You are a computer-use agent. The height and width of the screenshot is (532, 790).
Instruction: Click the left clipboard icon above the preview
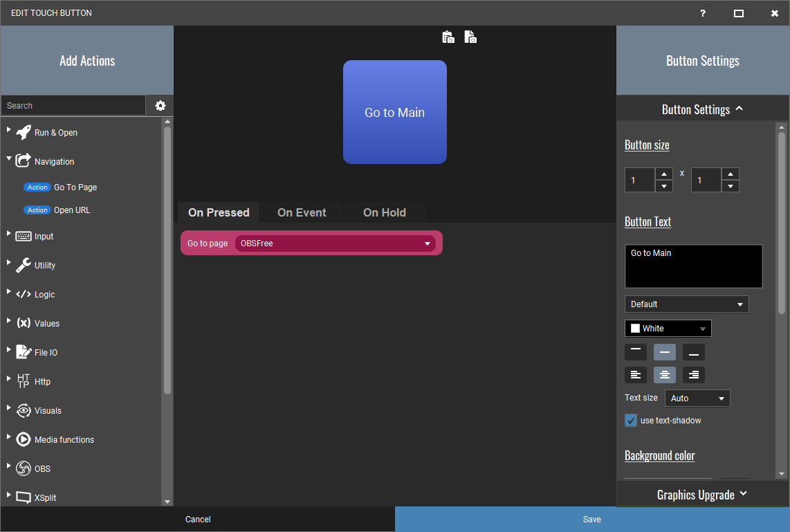pyautogui.click(x=448, y=37)
